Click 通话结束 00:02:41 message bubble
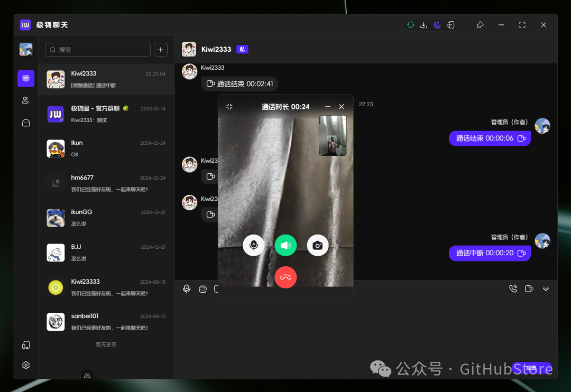 tap(240, 83)
